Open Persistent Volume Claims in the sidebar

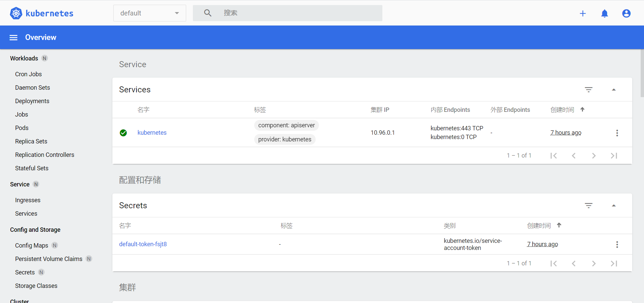coord(49,259)
